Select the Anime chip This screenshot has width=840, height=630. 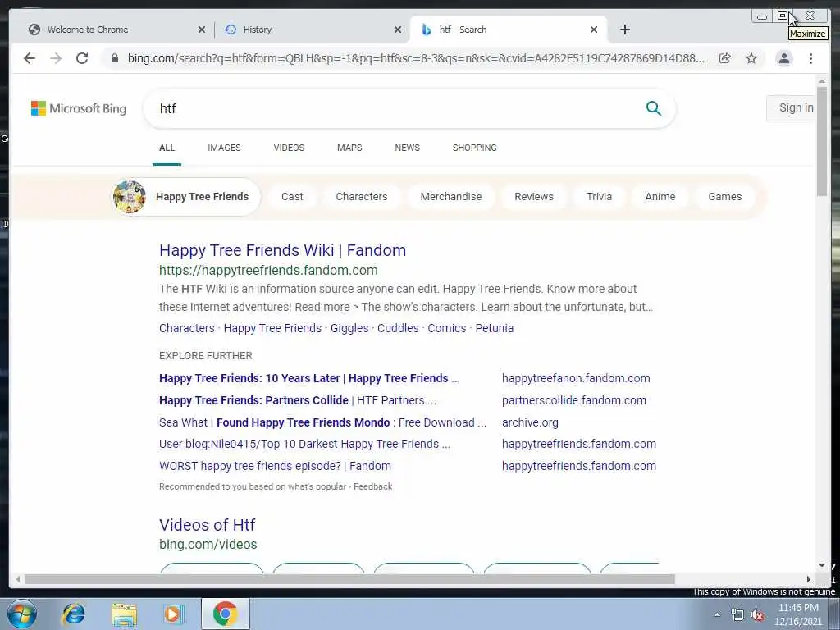(x=660, y=197)
